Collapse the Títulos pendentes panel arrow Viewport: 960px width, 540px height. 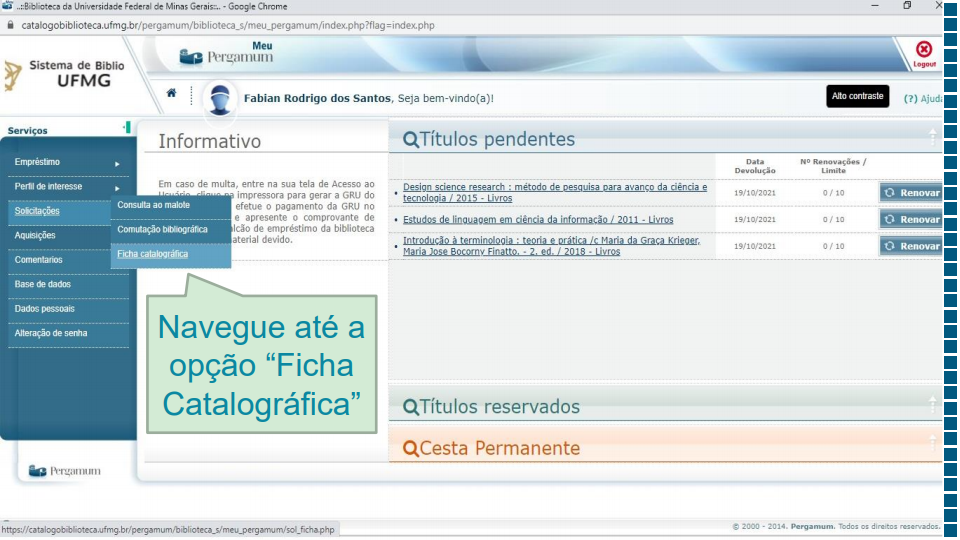point(932,137)
